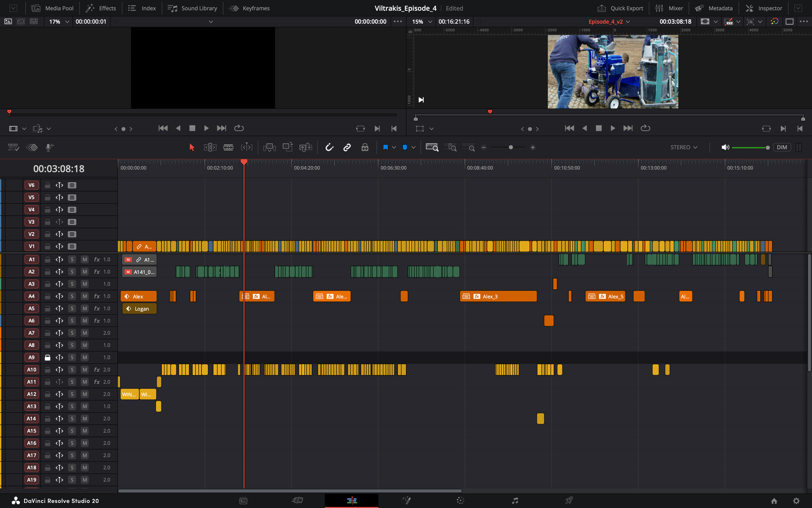The height and width of the screenshot is (508, 812).
Task: Open the Fusion page
Action: coord(407,500)
